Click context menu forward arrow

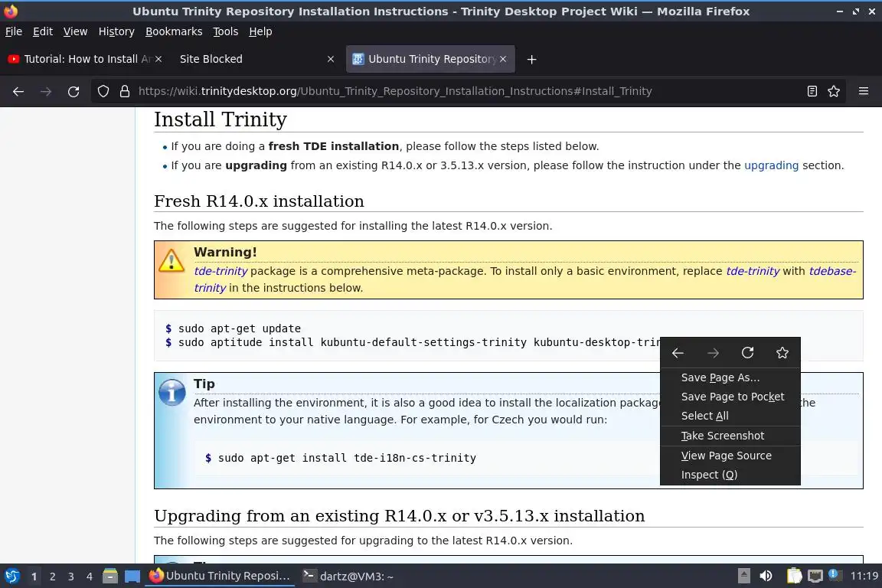pyautogui.click(x=713, y=353)
